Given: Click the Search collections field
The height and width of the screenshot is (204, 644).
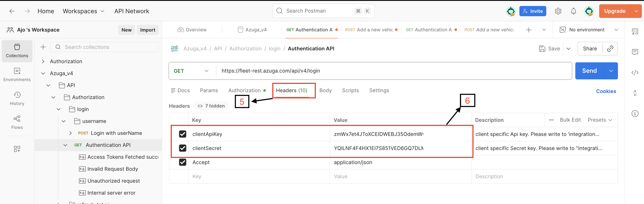Looking at the screenshot, I should (104, 47).
